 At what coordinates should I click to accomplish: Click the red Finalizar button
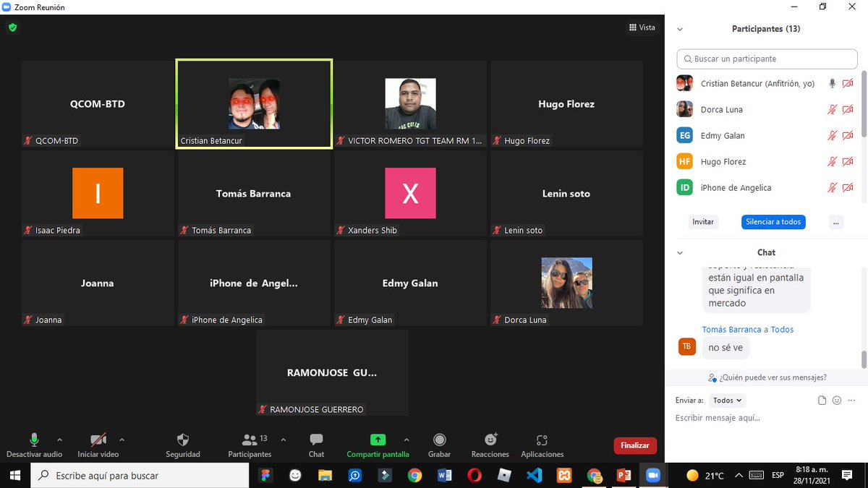click(635, 445)
